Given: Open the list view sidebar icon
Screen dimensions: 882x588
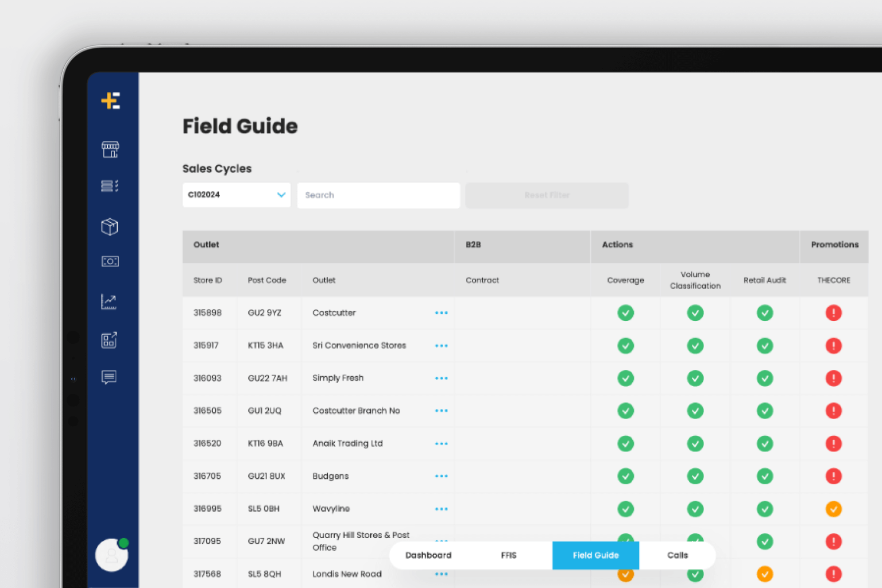Looking at the screenshot, I should click(110, 186).
